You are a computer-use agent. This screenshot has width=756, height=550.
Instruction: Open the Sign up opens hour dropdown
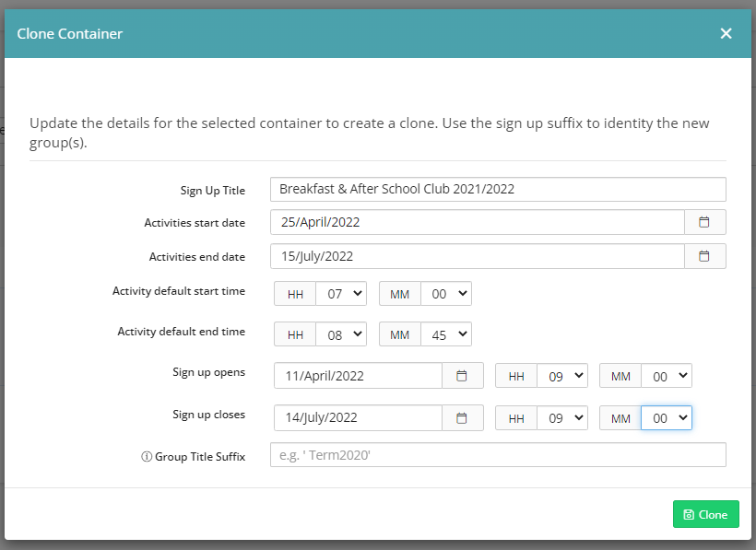(x=562, y=376)
